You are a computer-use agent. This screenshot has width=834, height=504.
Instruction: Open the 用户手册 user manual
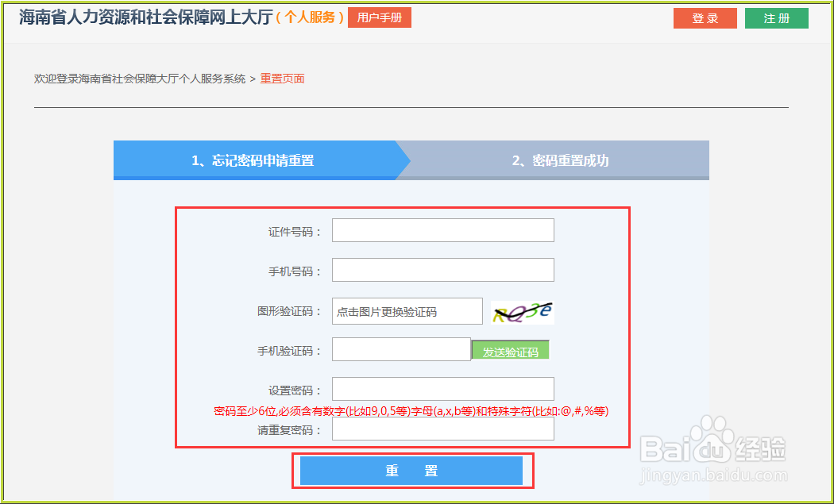click(x=380, y=17)
